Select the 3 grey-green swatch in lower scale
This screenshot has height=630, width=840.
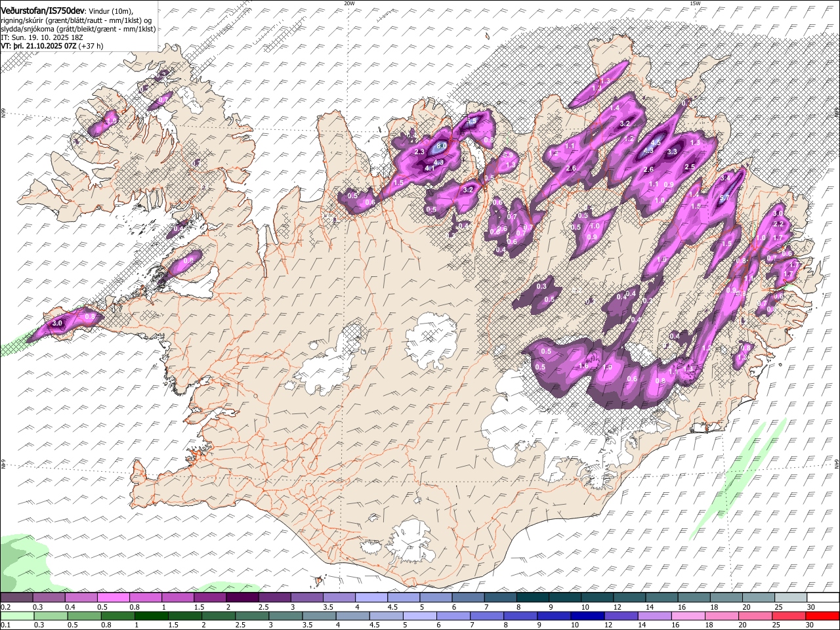click(285, 616)
